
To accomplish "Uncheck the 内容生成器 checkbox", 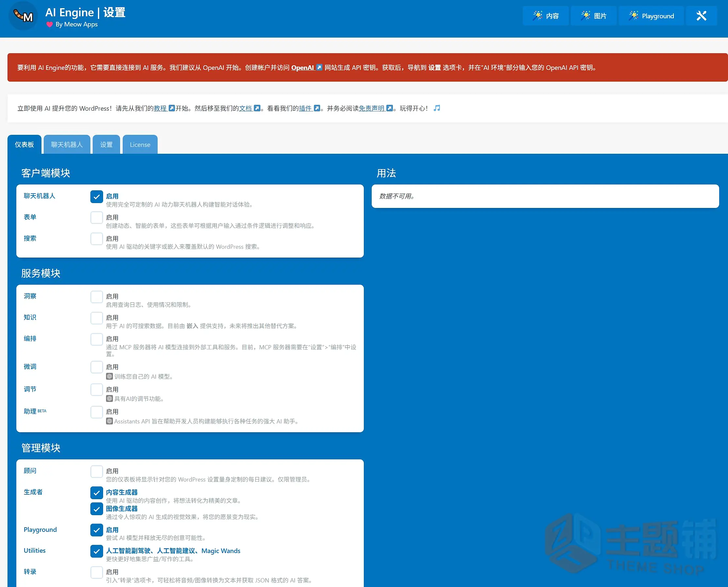I will click(97, 493).
